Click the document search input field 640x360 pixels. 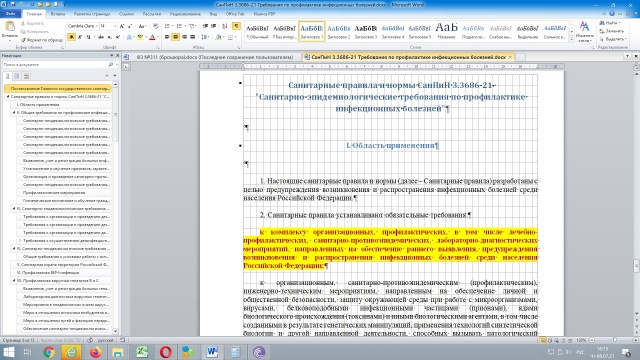point(55,64)
